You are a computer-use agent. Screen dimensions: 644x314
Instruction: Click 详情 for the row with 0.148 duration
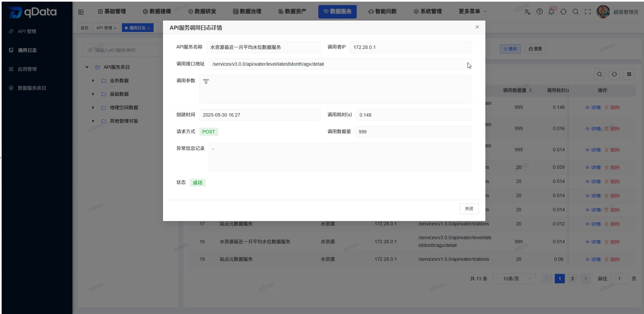(x=593, y=107)
